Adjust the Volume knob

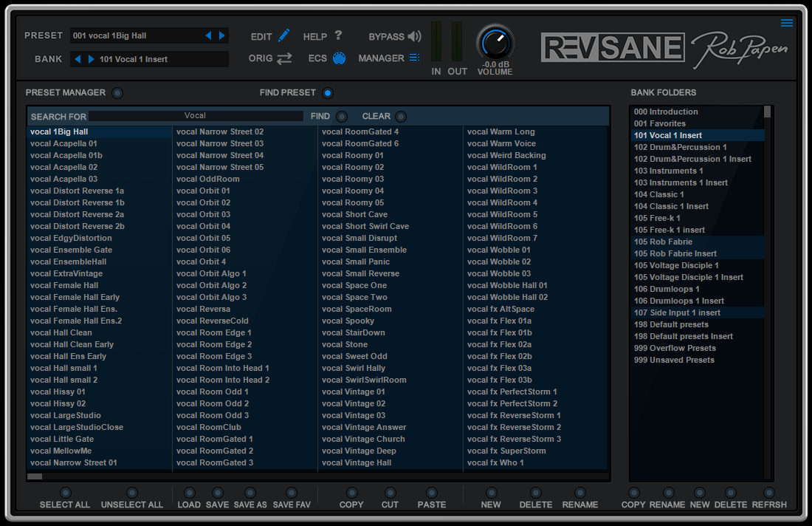point(495,43)
